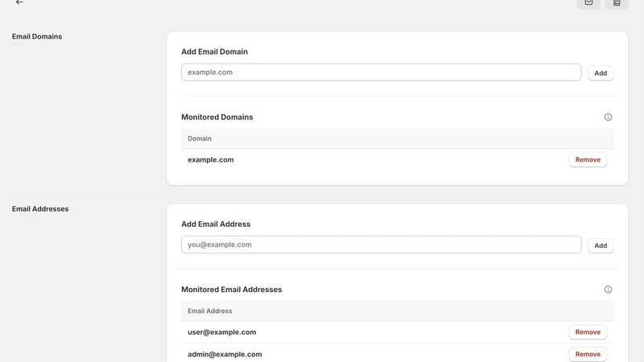This screenshot has width=644, height=362.
Task: Click the Add Email Address heading
Action: click(216, 224)
